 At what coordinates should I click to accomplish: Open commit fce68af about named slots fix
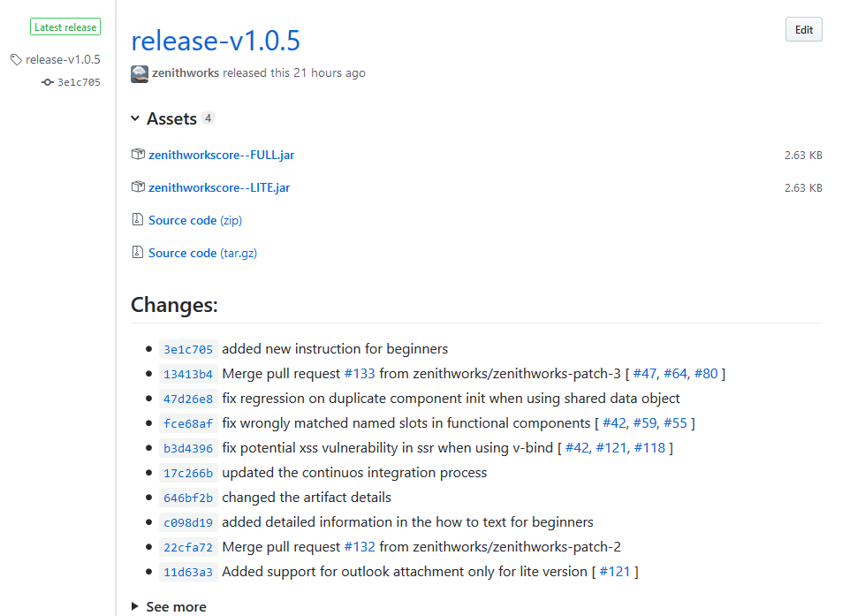pyautogui.click(x=187, y=422)
